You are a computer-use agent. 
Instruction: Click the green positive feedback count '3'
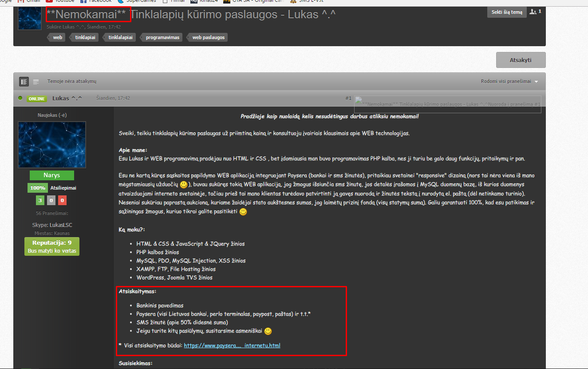(x=40, y=201)
